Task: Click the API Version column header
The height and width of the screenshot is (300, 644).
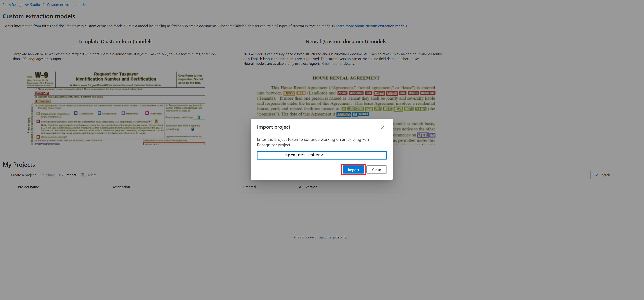Action: (308, 186)
